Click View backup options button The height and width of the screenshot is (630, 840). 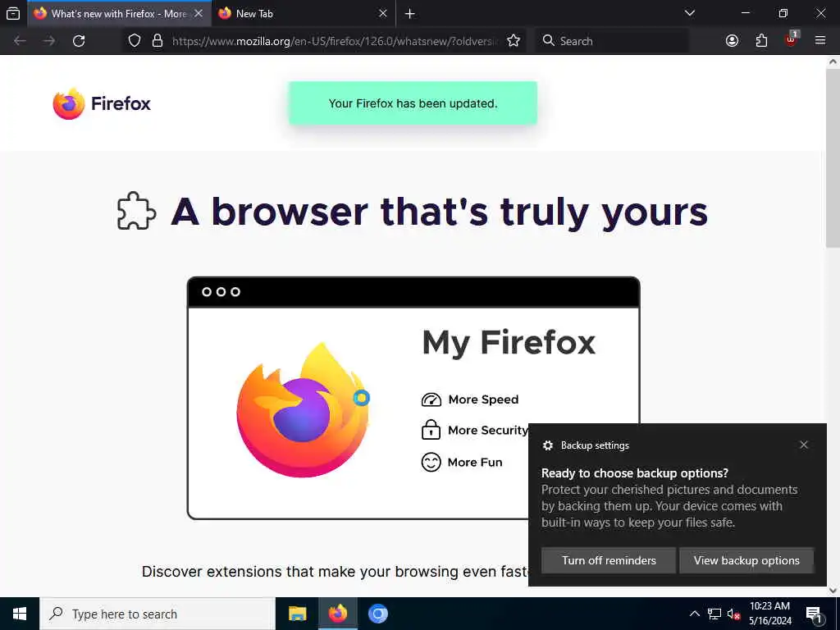click(x=746, y=560)
